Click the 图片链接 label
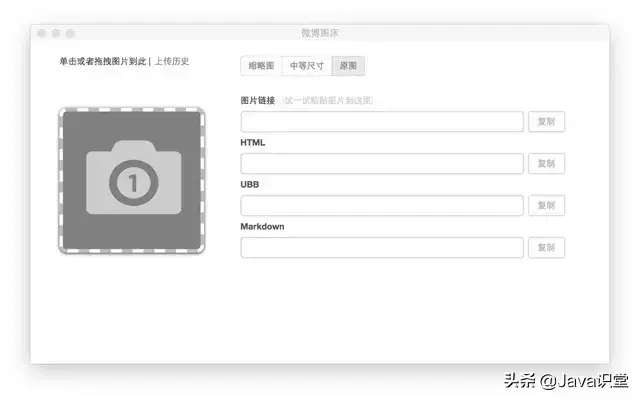This screenshot has width=640, height=400. click(258, 100)
